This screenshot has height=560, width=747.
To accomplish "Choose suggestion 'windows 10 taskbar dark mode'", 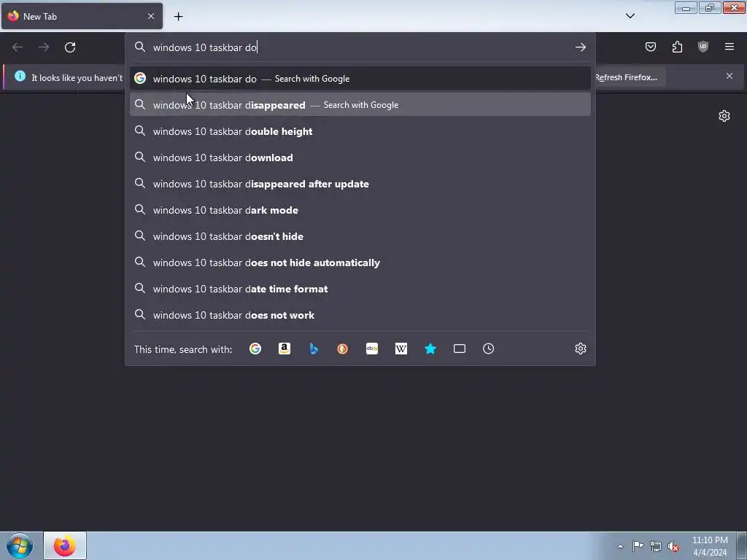I will point(360,210).
